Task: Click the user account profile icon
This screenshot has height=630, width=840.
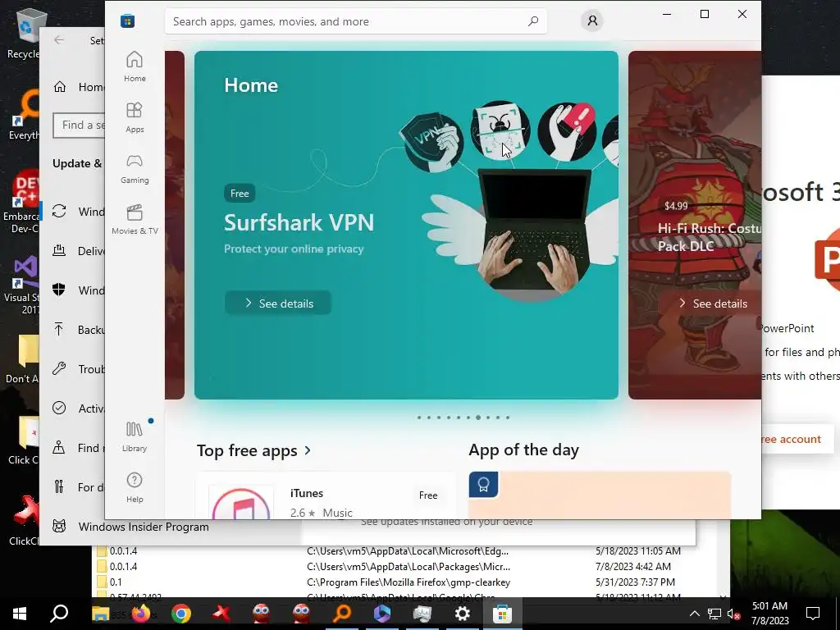Action: coord(592,21)
